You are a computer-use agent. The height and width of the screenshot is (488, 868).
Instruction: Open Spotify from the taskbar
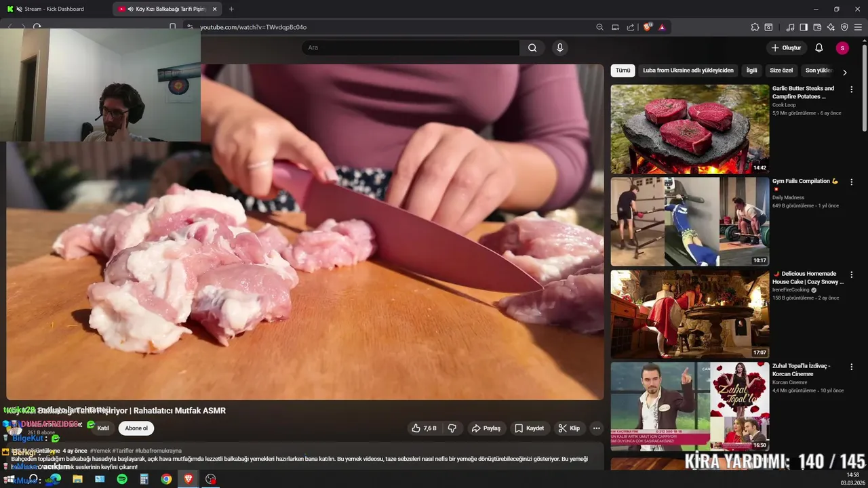(122, 479)
